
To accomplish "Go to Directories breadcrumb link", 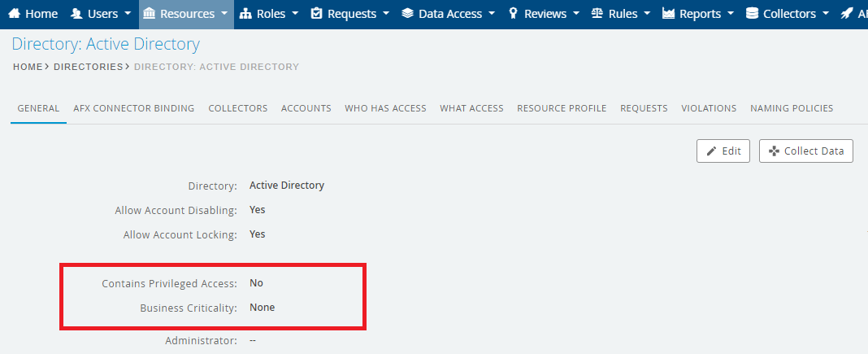I will click(x=88, y=67).
